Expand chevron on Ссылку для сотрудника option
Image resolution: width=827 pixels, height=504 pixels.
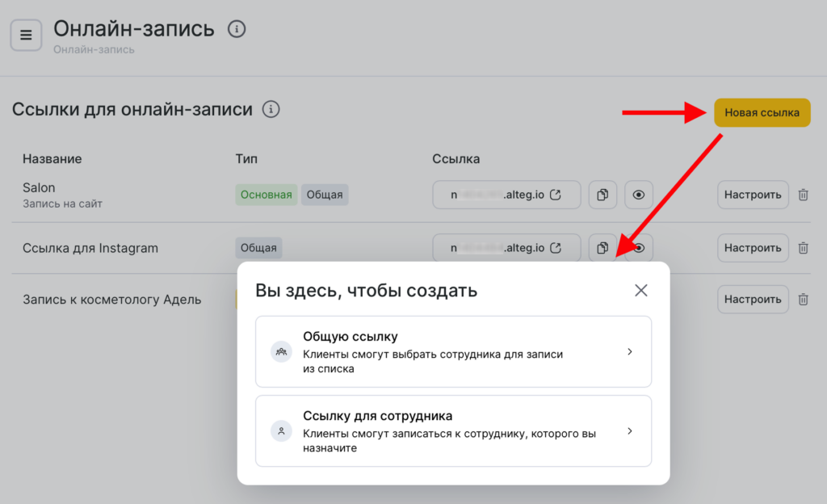click(x=630, y=431)
